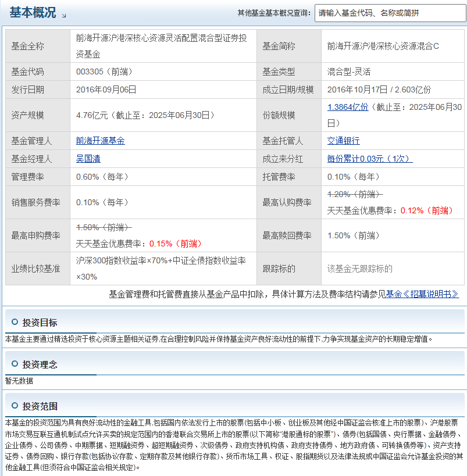Open fund manager 吴国清 link
Viewport: 467px width, 476px height.
pos(88,159)
